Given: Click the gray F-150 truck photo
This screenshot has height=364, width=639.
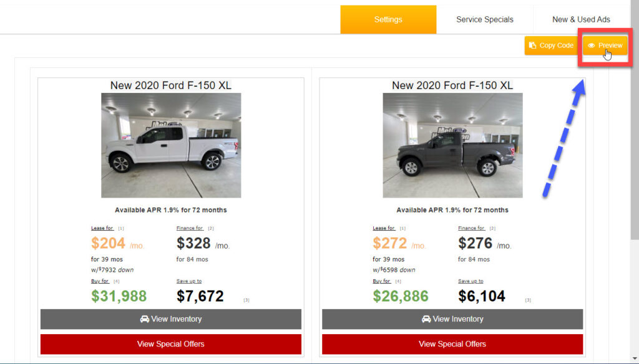Looking at the screenshot, I should click(452, 145).
